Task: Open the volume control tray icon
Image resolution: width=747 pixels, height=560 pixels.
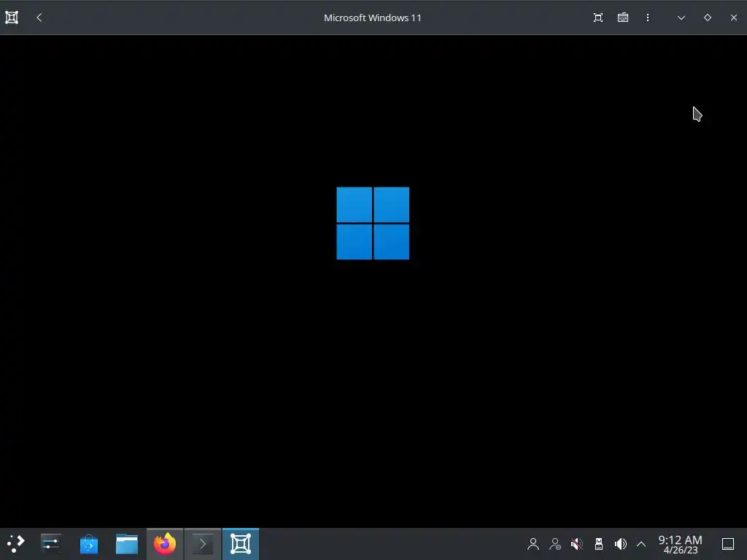Action: coord(621,544)
